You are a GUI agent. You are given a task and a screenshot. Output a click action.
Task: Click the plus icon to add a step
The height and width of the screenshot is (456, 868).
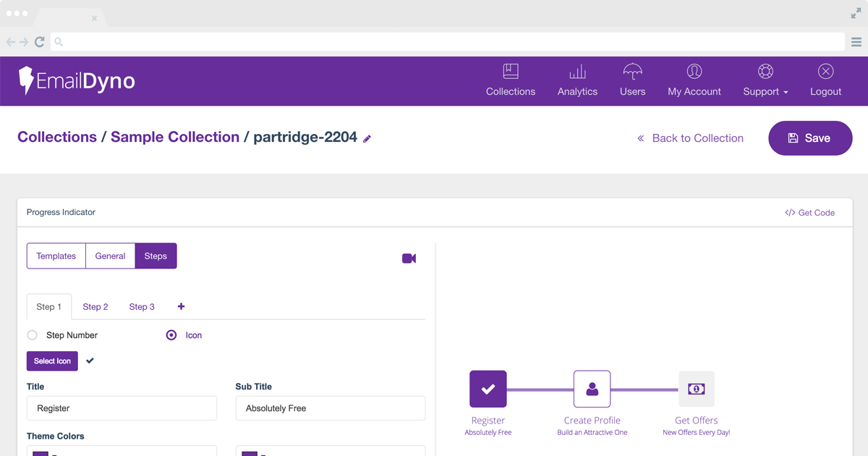(x=181, y=307)
